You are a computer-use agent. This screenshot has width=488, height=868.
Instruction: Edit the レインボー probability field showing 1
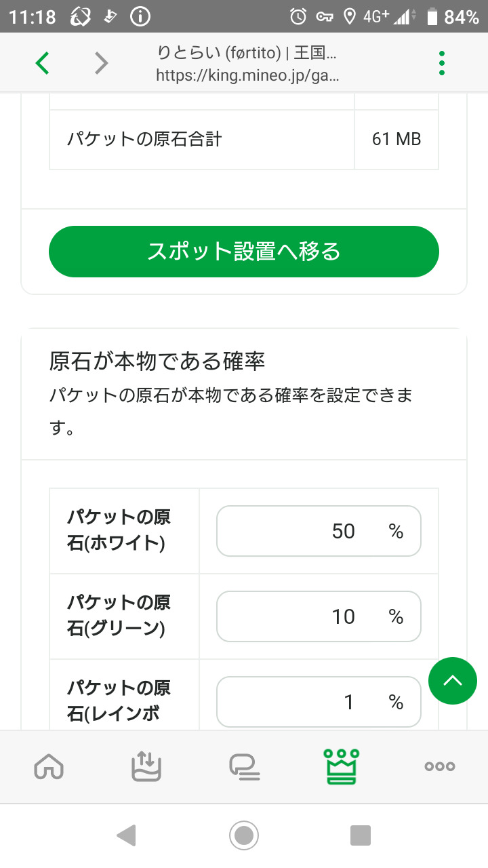[x=319, y=701]
